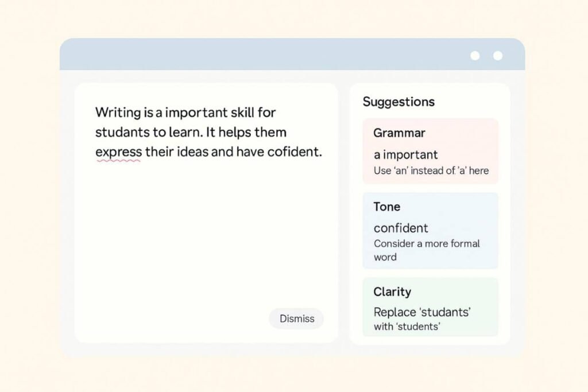
Task: Click the right white circle in title bar
Action: [498, 56]
